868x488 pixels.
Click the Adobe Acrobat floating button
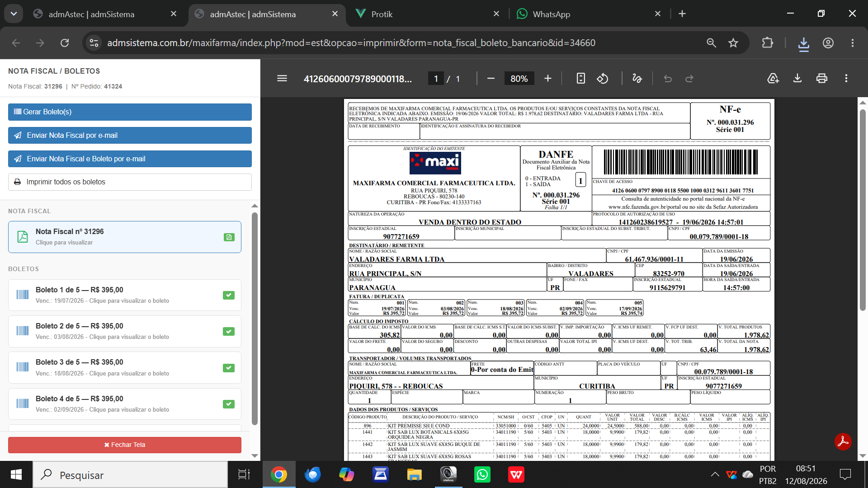pos(843,441)
